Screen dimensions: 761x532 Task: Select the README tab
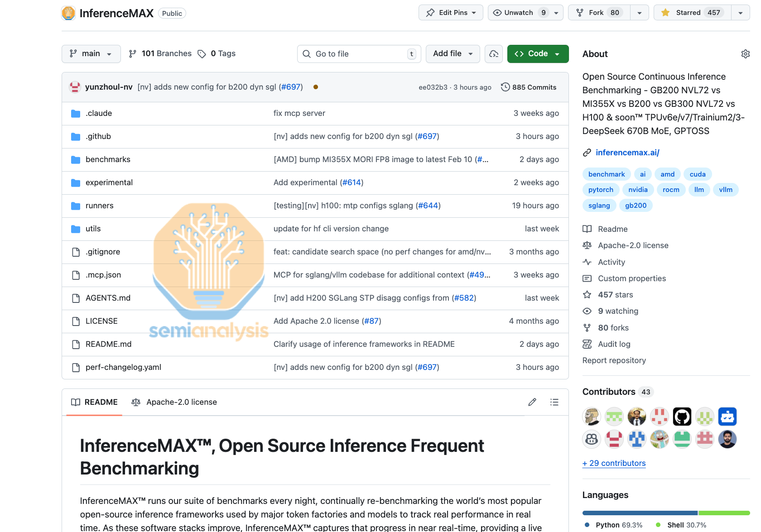tap(94, 402)
